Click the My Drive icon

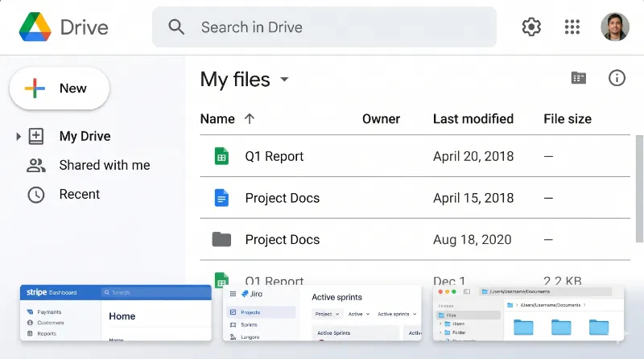36,136
